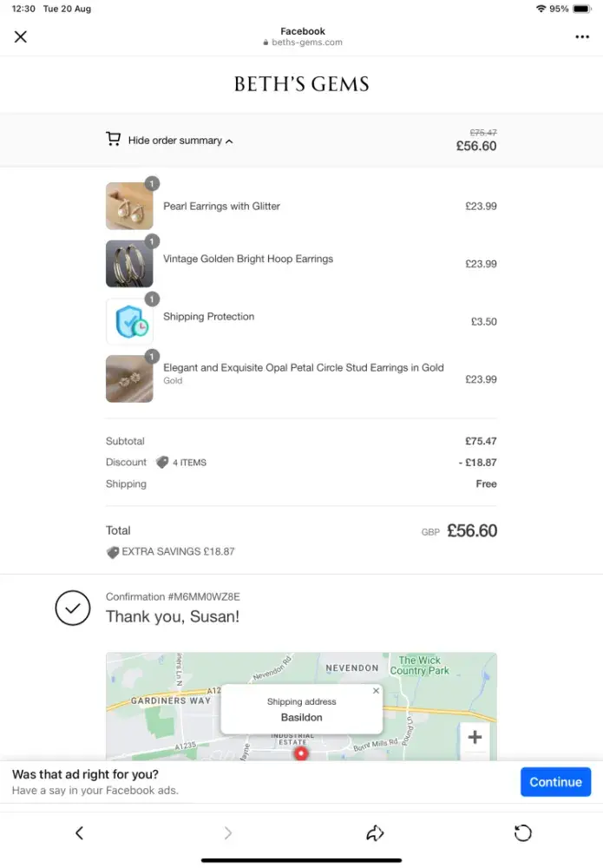Reload the page with the refresh icon
This screenshot has height=868, width=603.
click(522, 833)
